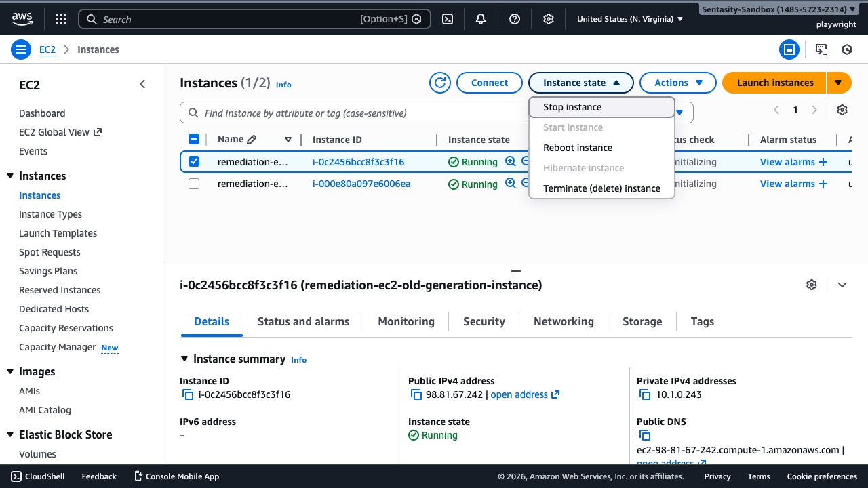Screen dimensions: 868x488
Task: Click the Find Instance search field
Action: click(x=305, y=113)
